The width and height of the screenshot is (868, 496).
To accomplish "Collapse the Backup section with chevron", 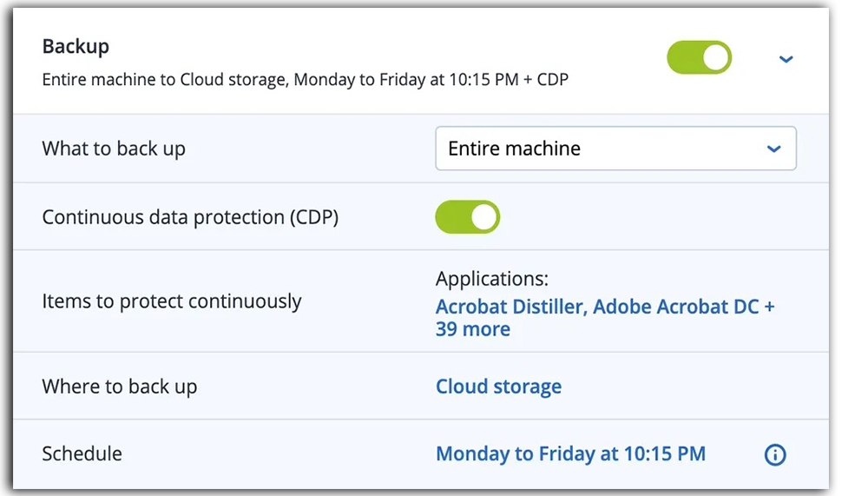I will pyautogui.click(x=786, y=59).
